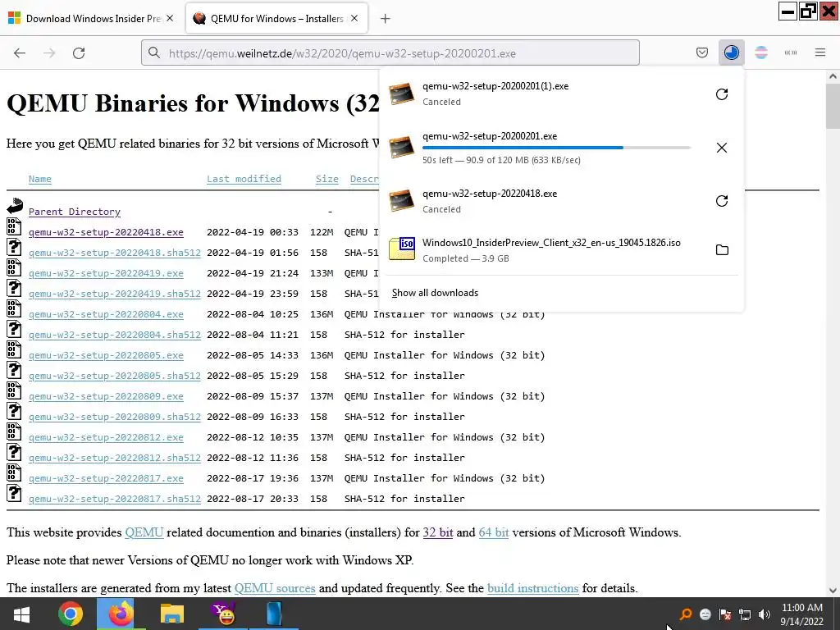The height and width of the screenshot is (630, 840).
Task: Sort the listing by Last modified
Action: [x=244, y=179]
